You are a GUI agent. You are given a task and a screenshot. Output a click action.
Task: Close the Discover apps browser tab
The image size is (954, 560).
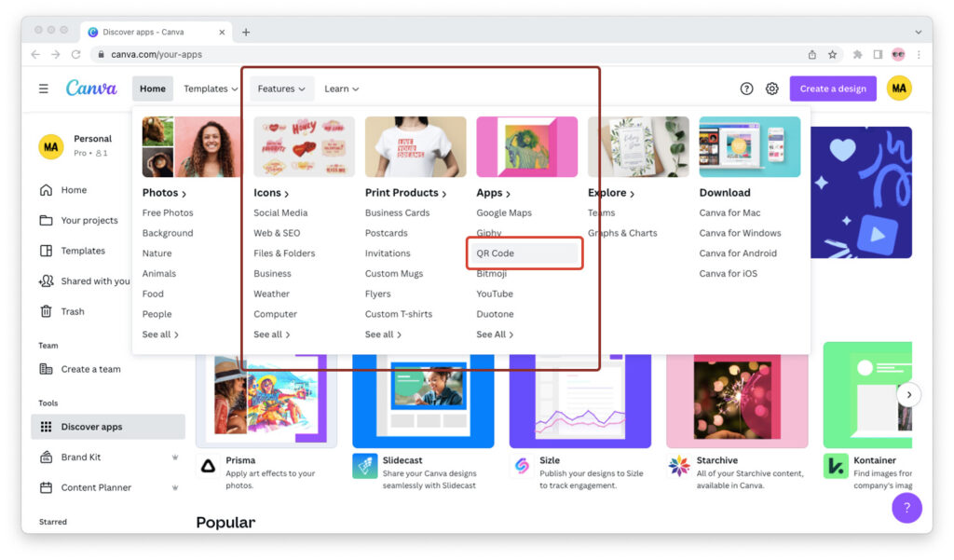(222, 33)
